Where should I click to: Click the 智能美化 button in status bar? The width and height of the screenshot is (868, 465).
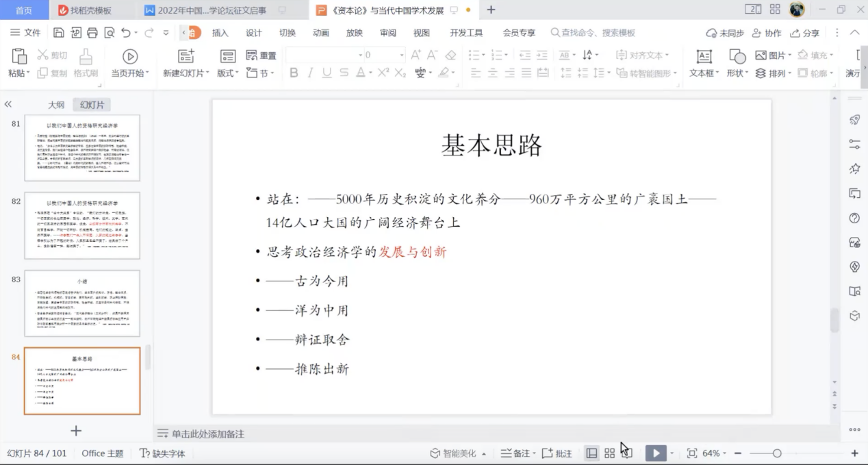458,453
